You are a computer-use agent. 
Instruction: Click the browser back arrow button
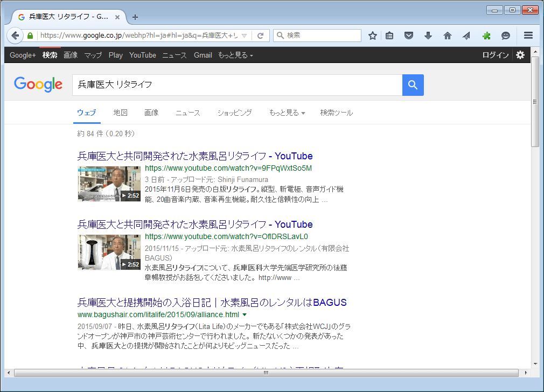(x=15, y=36)
